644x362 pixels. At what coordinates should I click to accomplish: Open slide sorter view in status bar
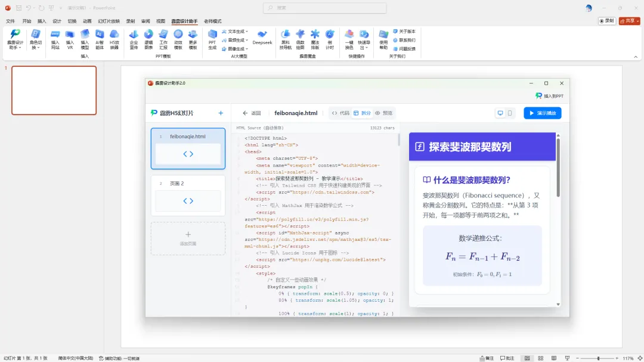540,358
